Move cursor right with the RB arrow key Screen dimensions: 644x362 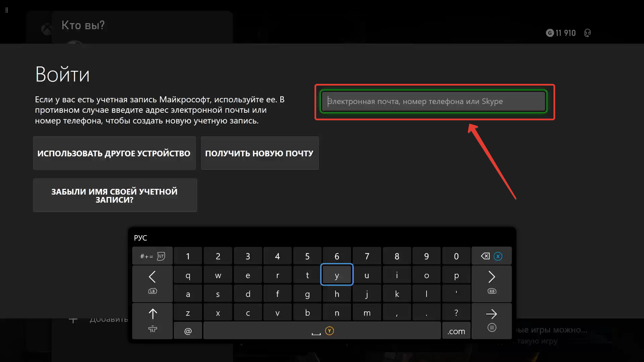[x=491, y=283]
